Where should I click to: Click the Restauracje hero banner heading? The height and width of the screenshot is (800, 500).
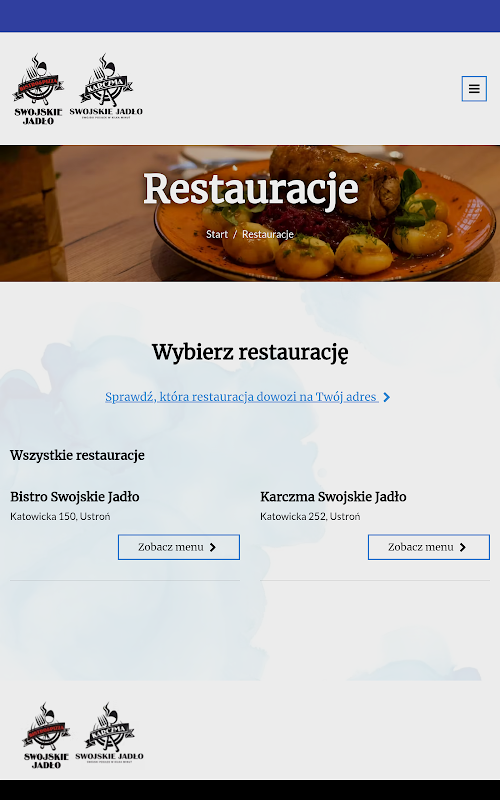tap(251, 189)
